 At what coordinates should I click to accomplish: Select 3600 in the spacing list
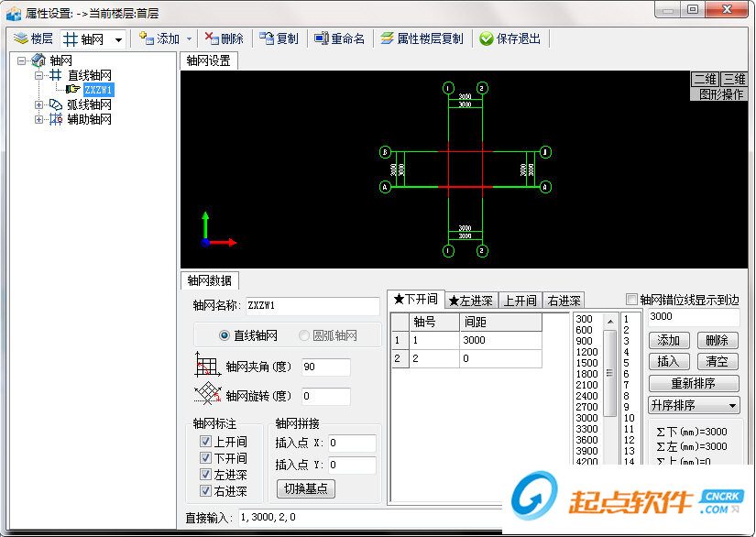point(586,440)
